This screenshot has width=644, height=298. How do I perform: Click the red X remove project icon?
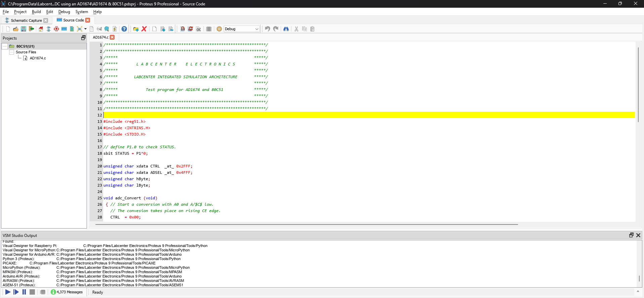pos(144,29)
